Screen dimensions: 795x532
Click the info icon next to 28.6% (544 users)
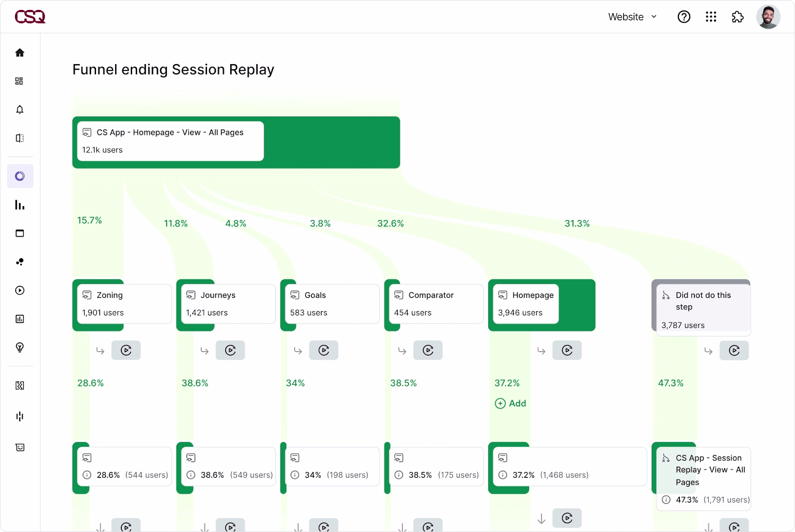click(87, 475)
